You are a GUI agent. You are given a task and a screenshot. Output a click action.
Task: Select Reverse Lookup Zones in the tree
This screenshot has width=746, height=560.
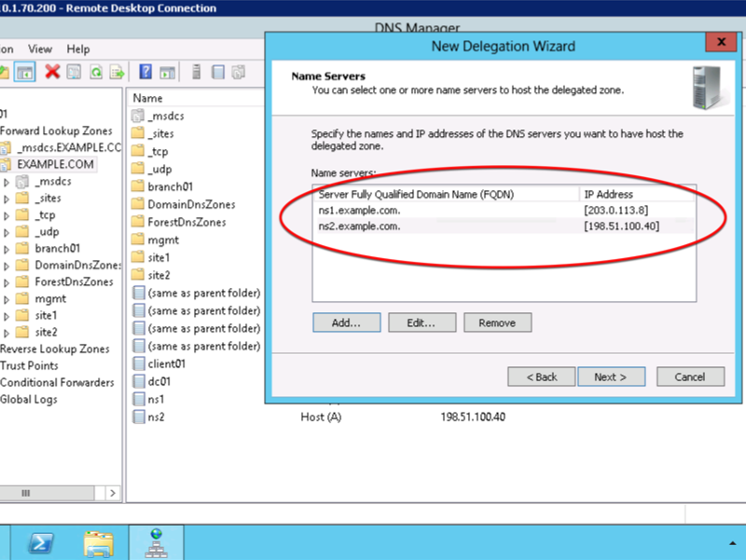tap(55, 348)
